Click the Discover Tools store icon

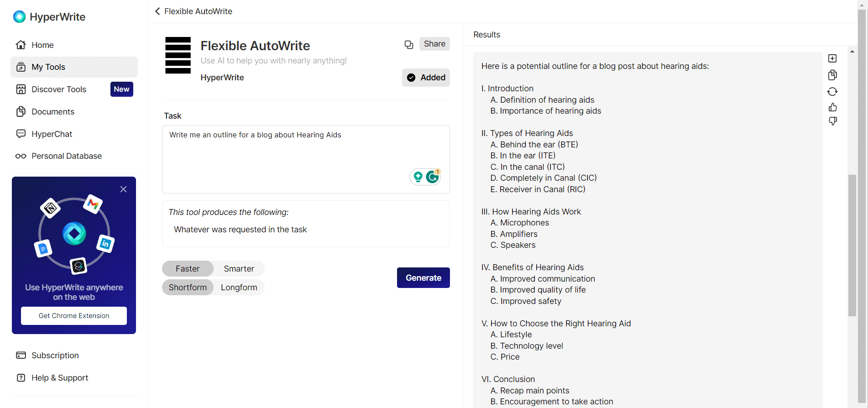(x=21, y=89)
